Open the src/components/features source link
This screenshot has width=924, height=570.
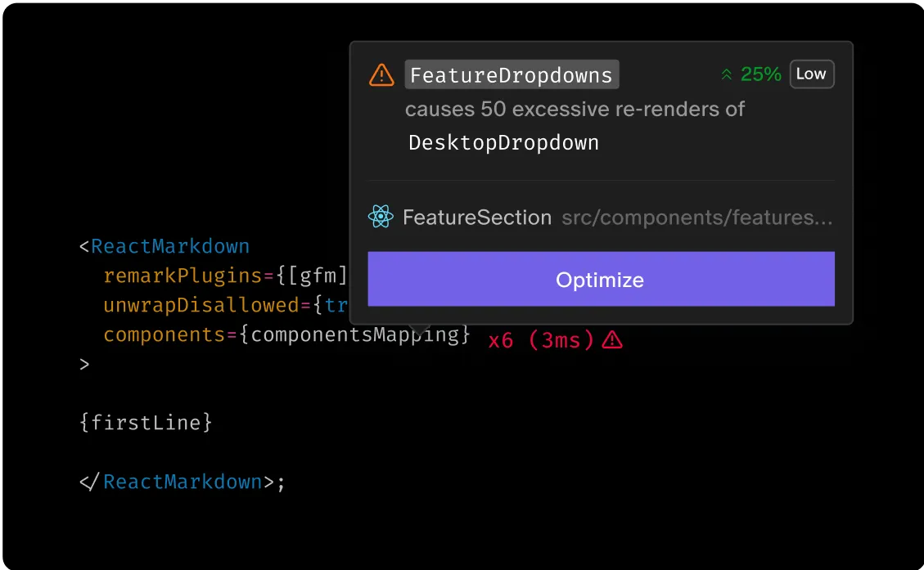(696, 217)
